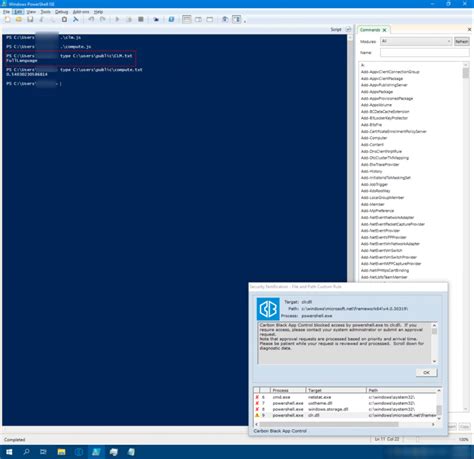Click the Target column header

(x=336, y=390)
